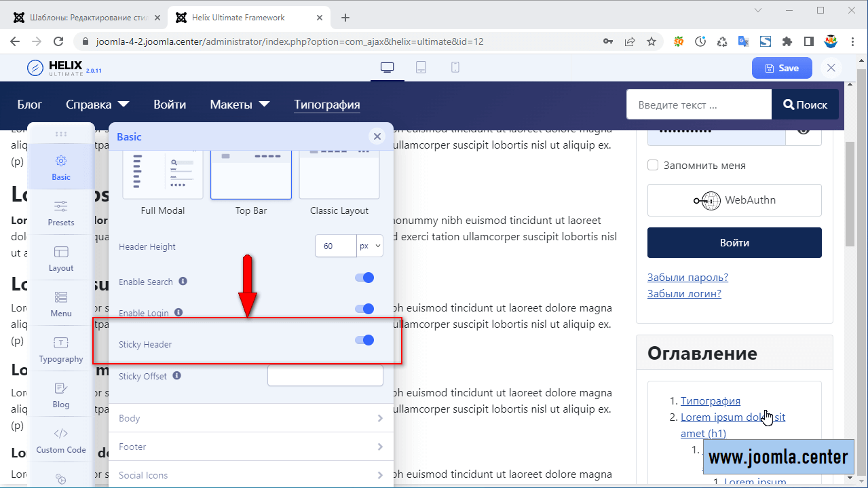This screenshot has height=488, width=868.
Task: Open the Layout sidebar panel
Action: 61,259
